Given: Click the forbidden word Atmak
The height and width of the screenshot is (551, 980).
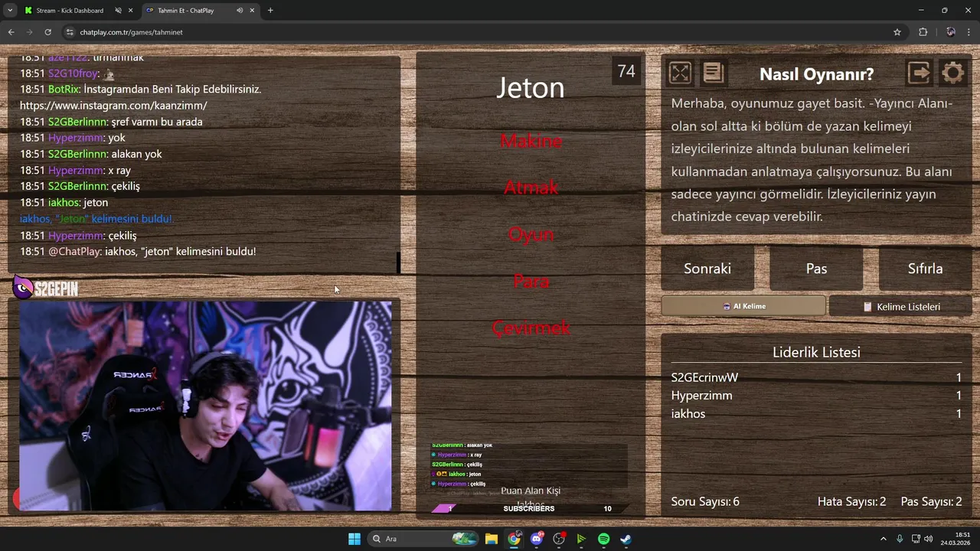Looking at the screenshot, I should pos(531,187).
